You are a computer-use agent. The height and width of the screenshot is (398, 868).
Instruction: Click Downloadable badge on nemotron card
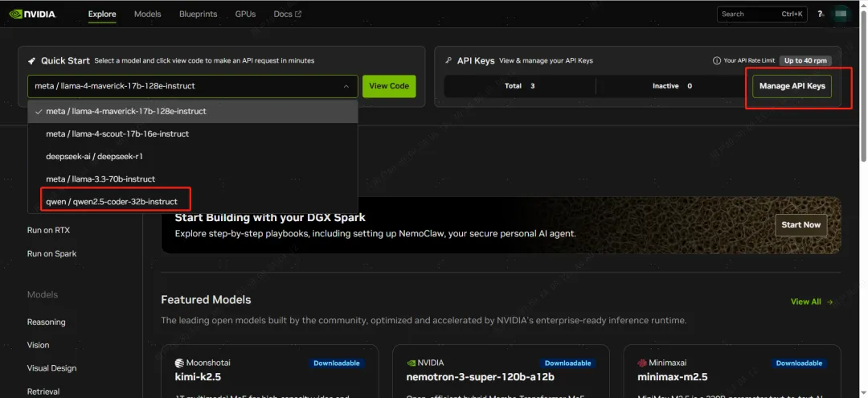click(568, 363)
